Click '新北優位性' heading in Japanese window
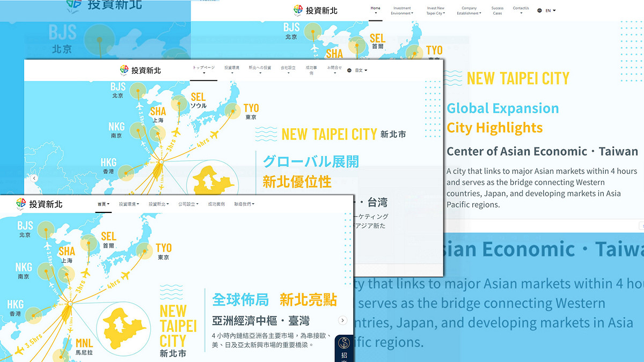644x362 pixels. (297, 182)
